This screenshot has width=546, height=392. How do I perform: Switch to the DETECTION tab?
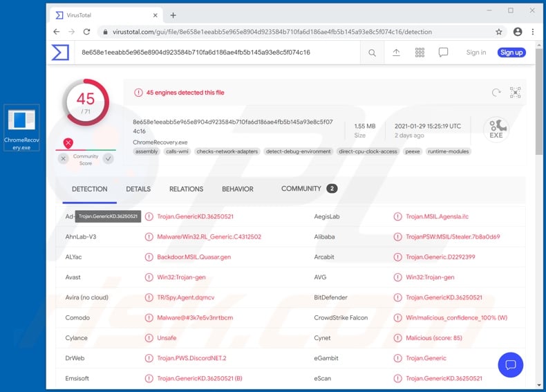(89, 189)
